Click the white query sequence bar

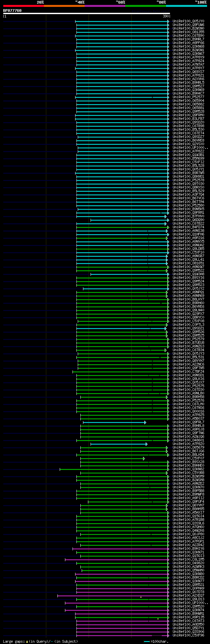[86, 13]
